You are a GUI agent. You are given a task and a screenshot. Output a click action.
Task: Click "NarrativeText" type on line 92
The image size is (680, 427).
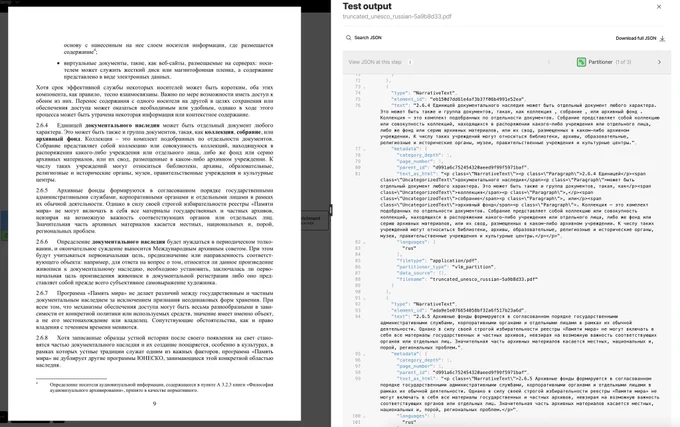click(435, 304)
